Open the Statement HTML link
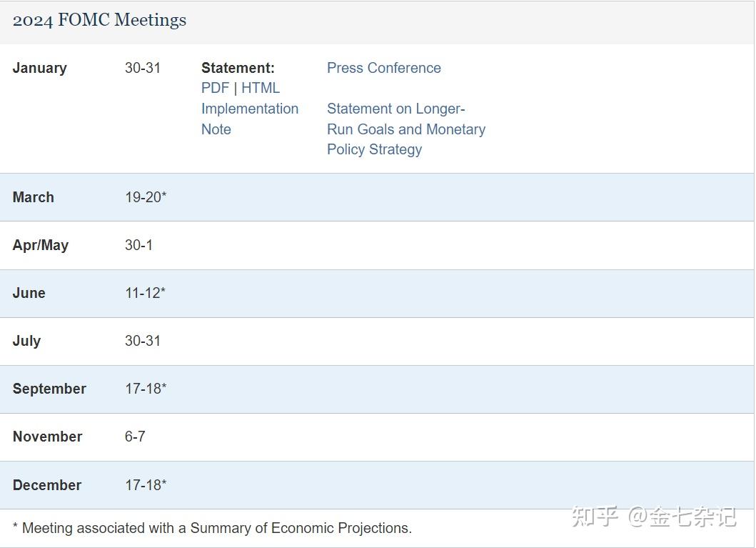The image size is (756, 548). pyautogui.click(x=261, y=88)
